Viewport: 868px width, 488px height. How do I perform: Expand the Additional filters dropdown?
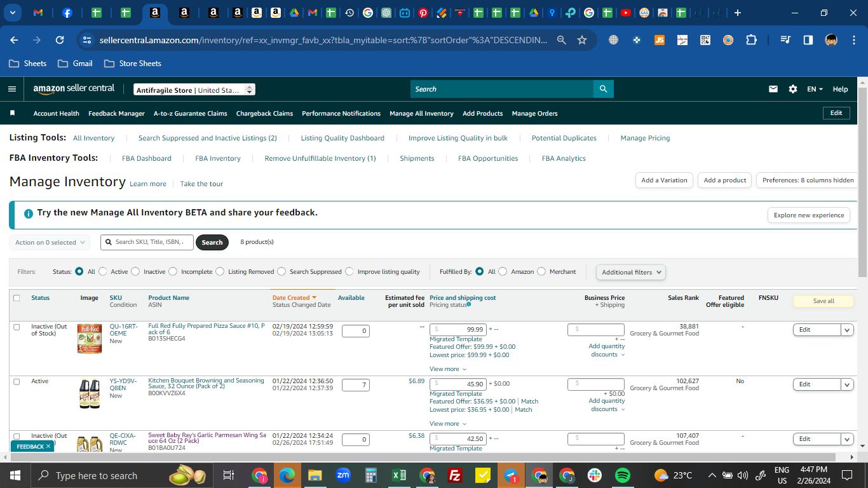[631, 272]
